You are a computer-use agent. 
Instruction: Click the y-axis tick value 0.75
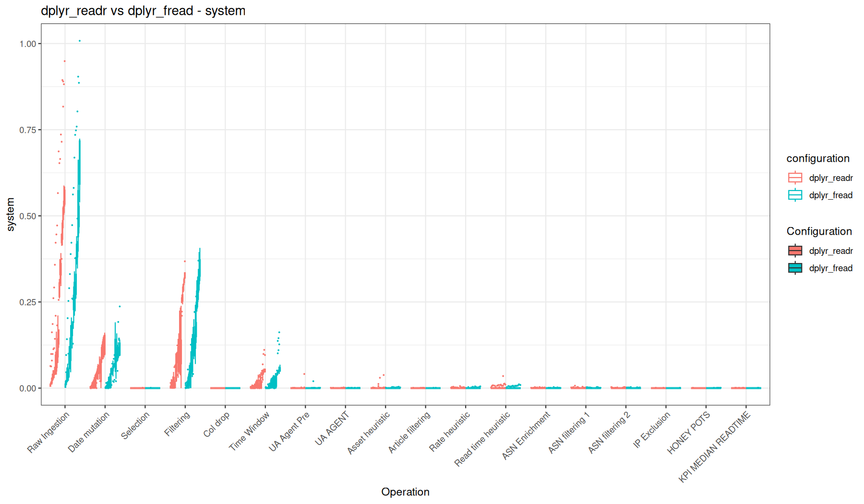pyautogui.click(x=28, y=130)
